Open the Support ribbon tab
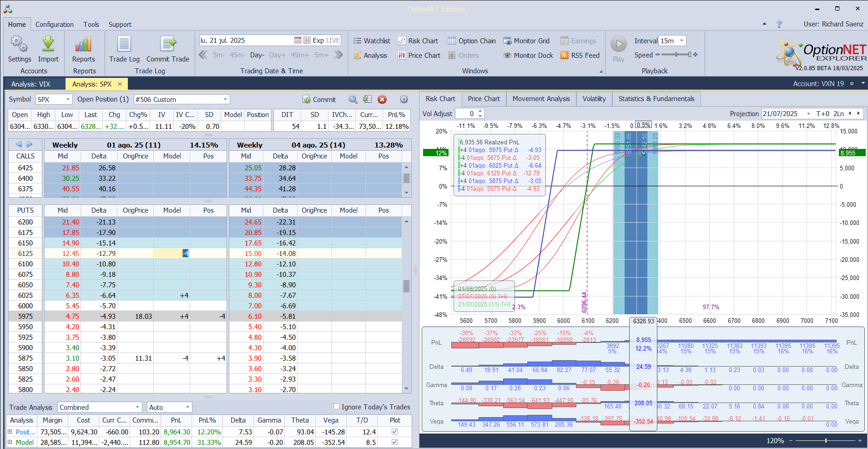868x449 pixels. tap(120, 25)
